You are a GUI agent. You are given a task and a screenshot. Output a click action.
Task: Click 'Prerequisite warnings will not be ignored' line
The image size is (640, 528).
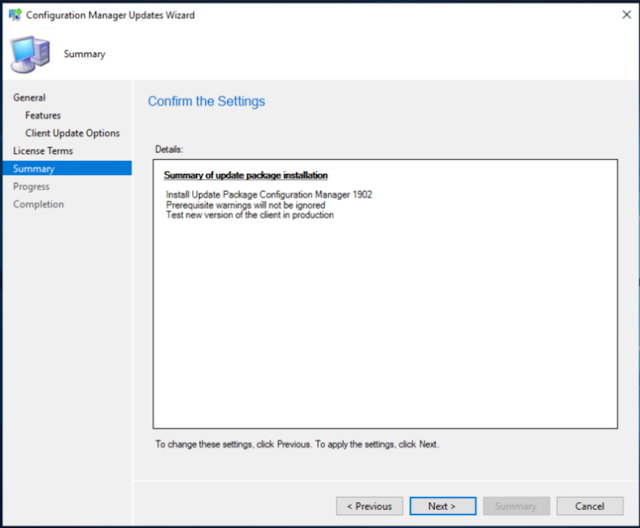point(245,205)
